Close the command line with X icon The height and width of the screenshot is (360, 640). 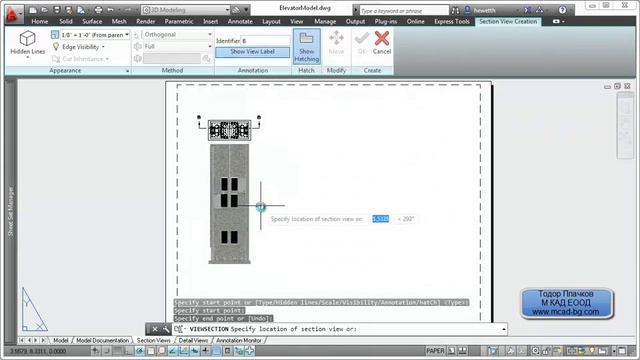pyautogui.click(x=155, y=329)
